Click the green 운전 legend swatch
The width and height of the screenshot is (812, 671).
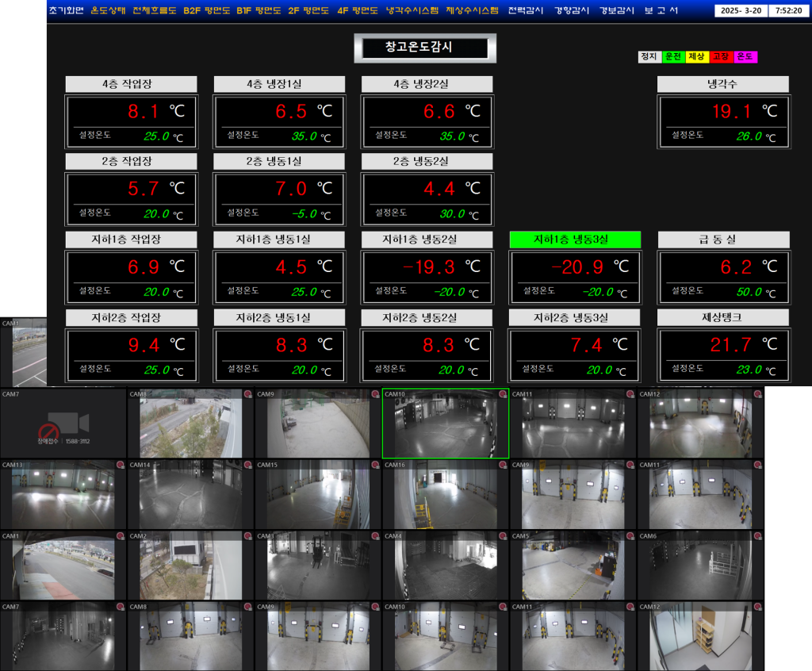[x=673, y=57]
